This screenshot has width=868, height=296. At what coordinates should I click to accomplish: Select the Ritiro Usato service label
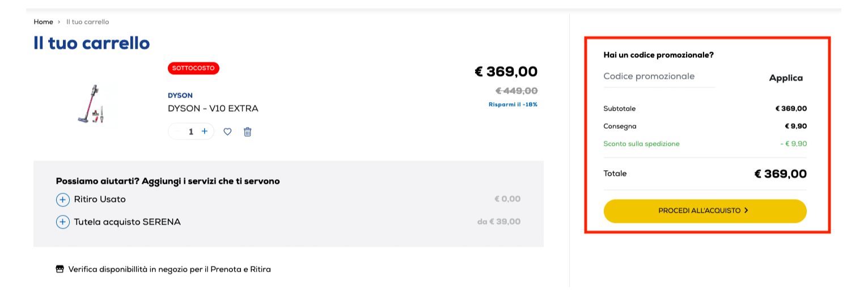100,200
